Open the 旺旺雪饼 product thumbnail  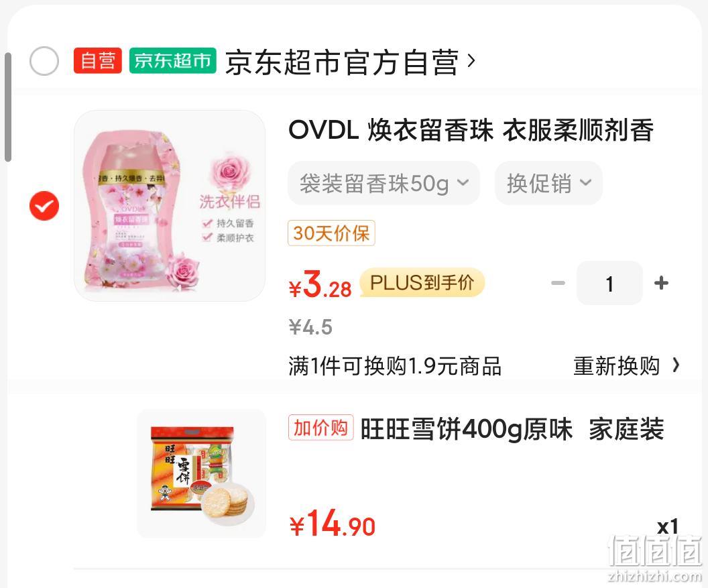[x=201, y=473]
